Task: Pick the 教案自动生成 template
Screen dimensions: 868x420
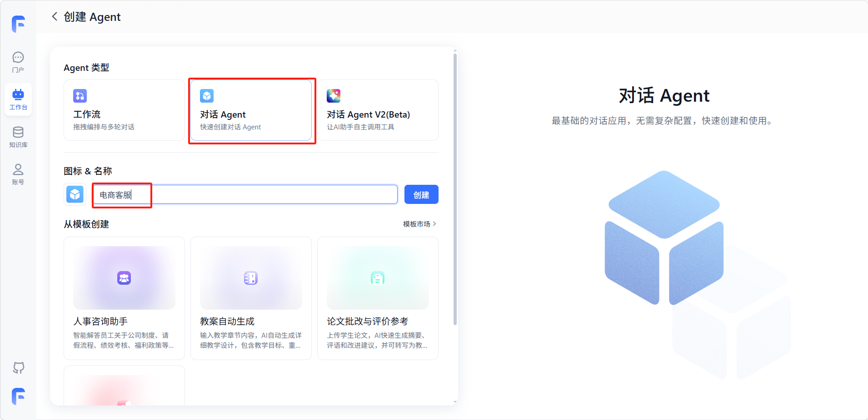Action: (x=251, y=298)
